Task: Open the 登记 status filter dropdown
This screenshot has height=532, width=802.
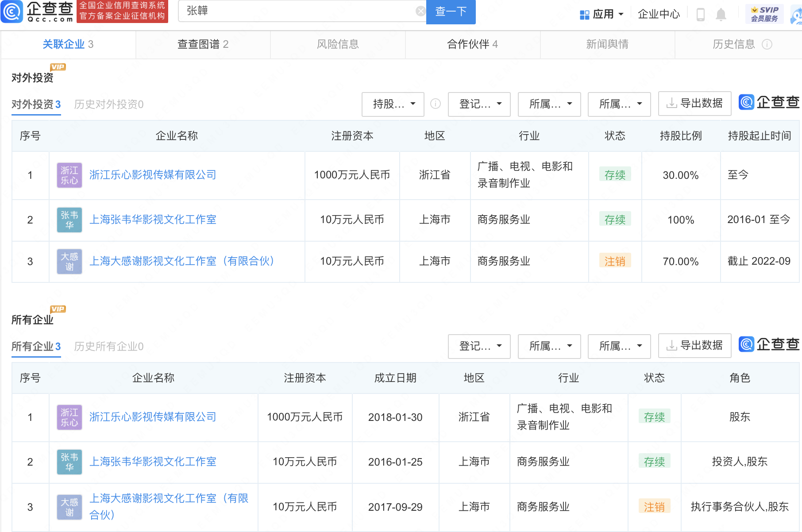Action: pyautogui.click(x=479, y=104)
